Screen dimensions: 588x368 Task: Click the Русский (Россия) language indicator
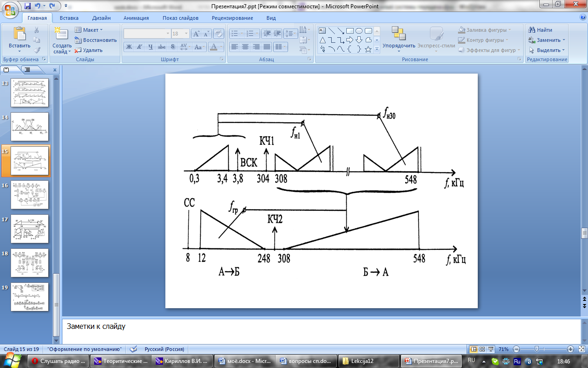click(164, 349)
